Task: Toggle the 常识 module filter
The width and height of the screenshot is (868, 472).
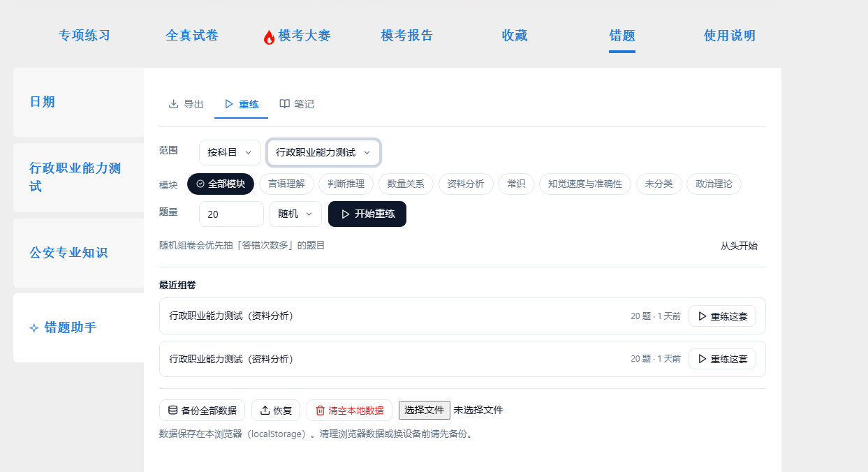Action: 516,184
